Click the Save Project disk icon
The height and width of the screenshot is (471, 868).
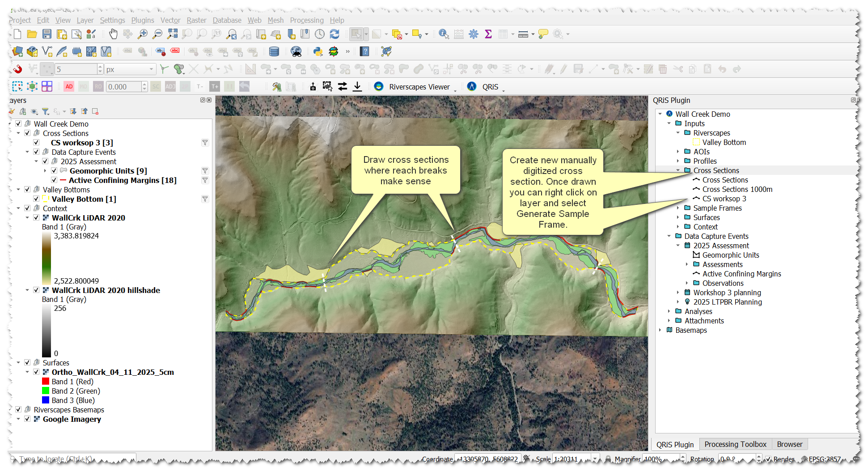[x=47, y=34]
